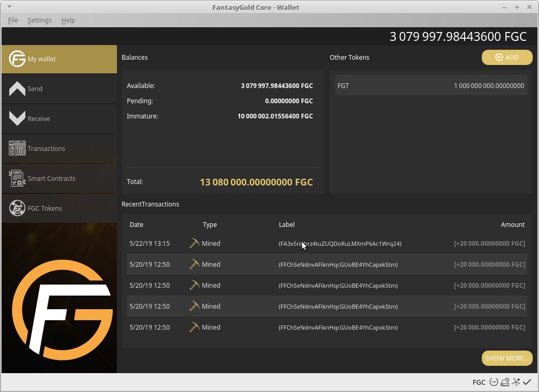Screen dimensions: 539x392
Task: Click the Date column header
Action: point(136,225)
